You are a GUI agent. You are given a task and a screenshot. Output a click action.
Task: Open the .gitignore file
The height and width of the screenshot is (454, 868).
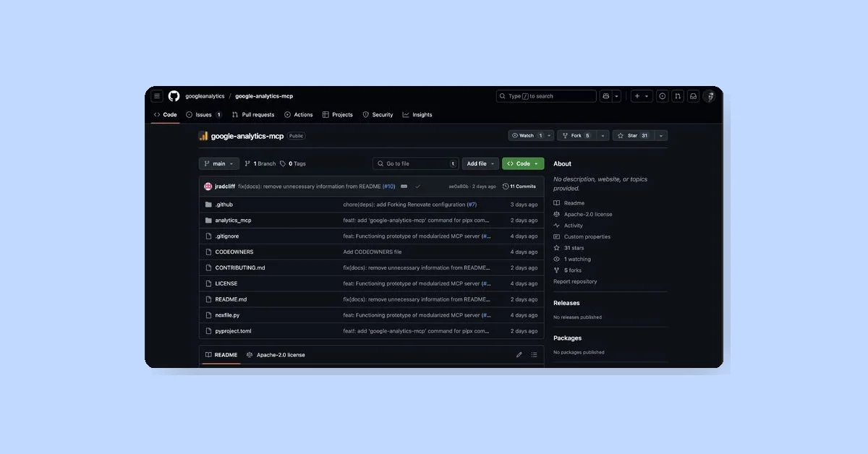226,236
